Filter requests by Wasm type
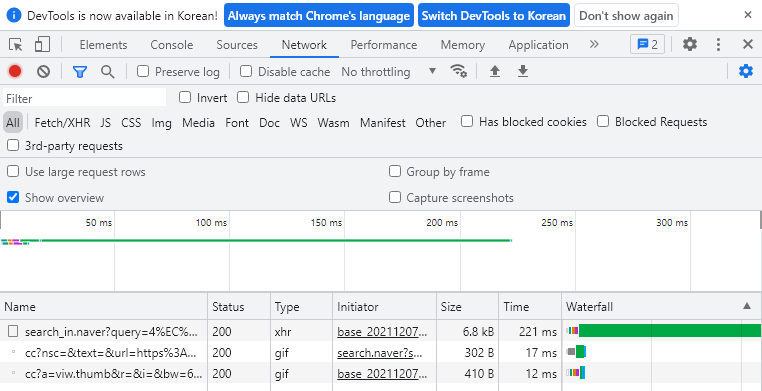The height and width of the screenshot is (391, 762). click(333, 122)
